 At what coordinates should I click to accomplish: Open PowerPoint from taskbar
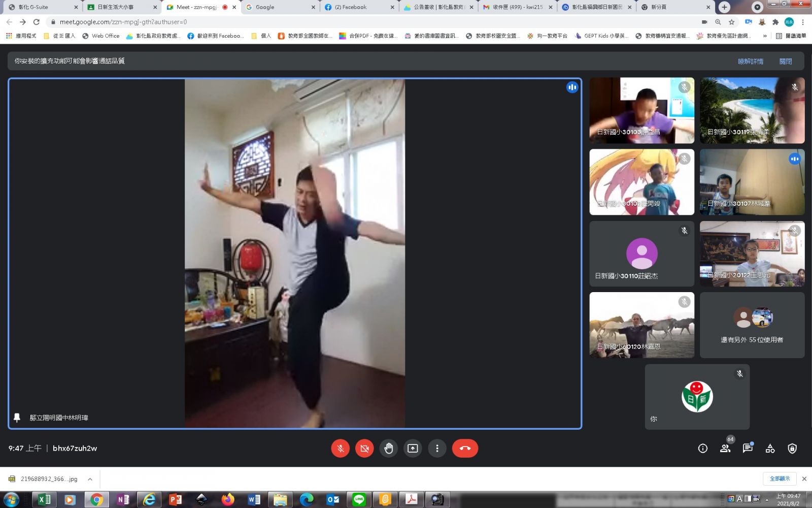coord(176,500)
